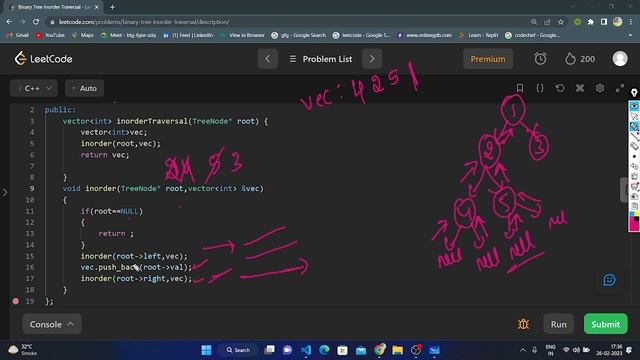Screen dimensions: 640x360
Task: Open the user profile avatar
Action: [620, 59]
